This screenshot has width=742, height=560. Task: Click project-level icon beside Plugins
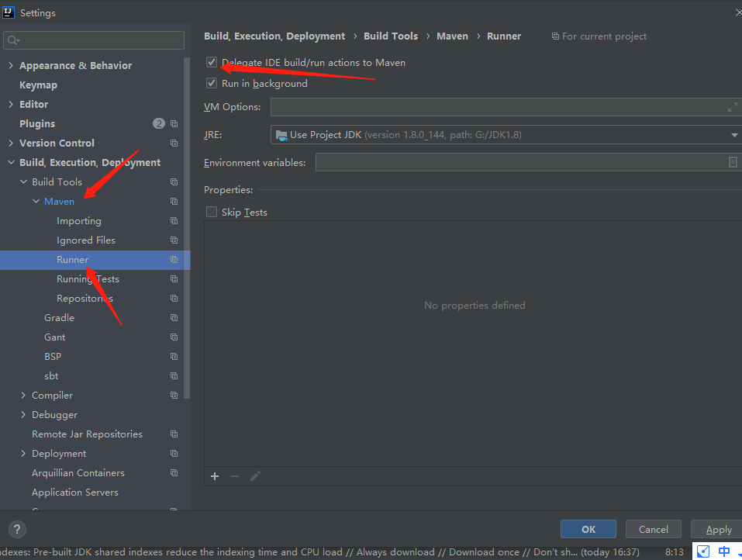click(174, 123)
